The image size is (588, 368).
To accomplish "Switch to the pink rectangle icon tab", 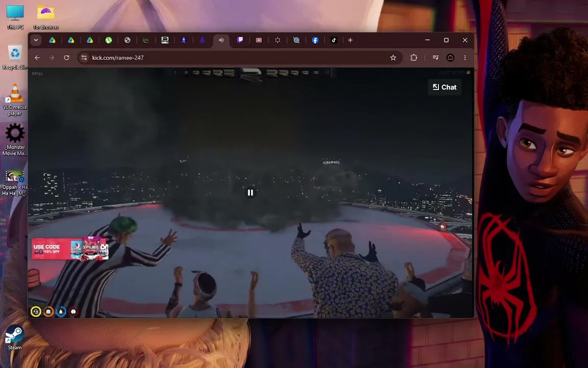I will (259, 40).
